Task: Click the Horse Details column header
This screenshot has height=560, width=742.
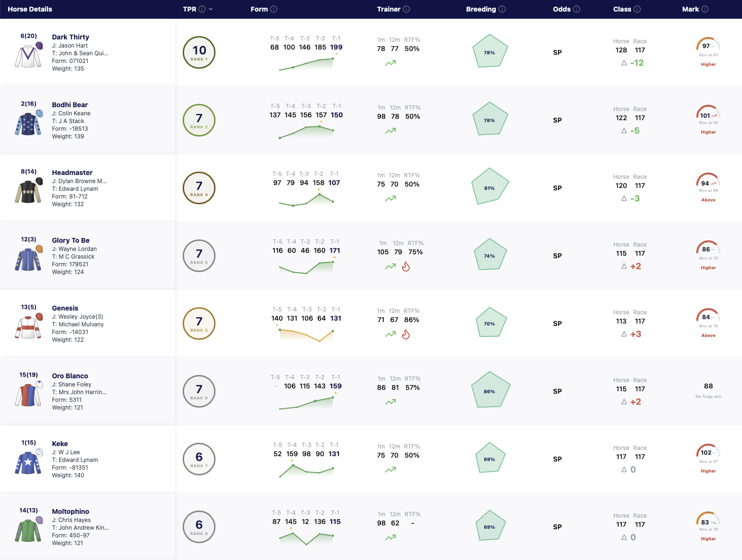Action: [x=30, y=9]
